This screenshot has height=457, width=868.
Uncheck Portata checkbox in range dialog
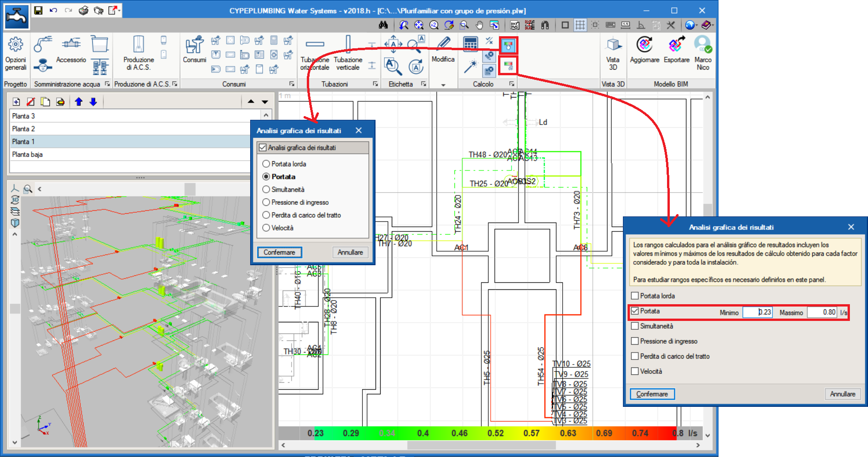point(635,311)
